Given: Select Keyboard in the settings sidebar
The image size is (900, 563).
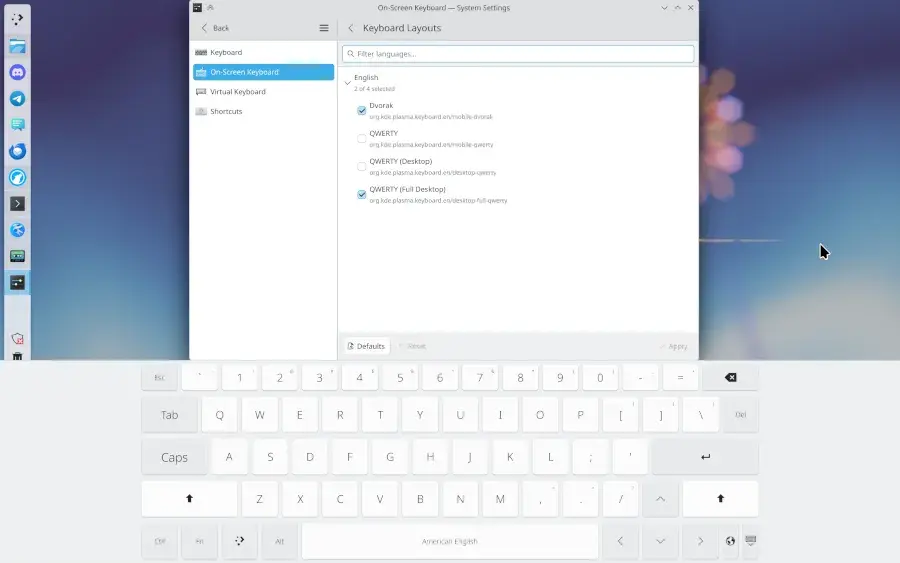Looking at the screenshot, I should (x=263, y=52).
